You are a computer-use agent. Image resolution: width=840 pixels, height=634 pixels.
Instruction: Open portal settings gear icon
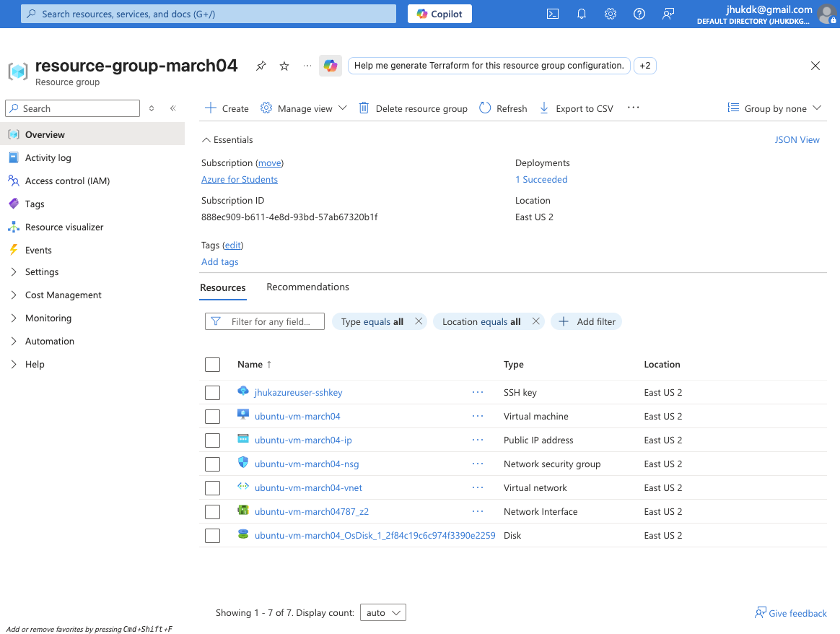(x=611, y=14)
